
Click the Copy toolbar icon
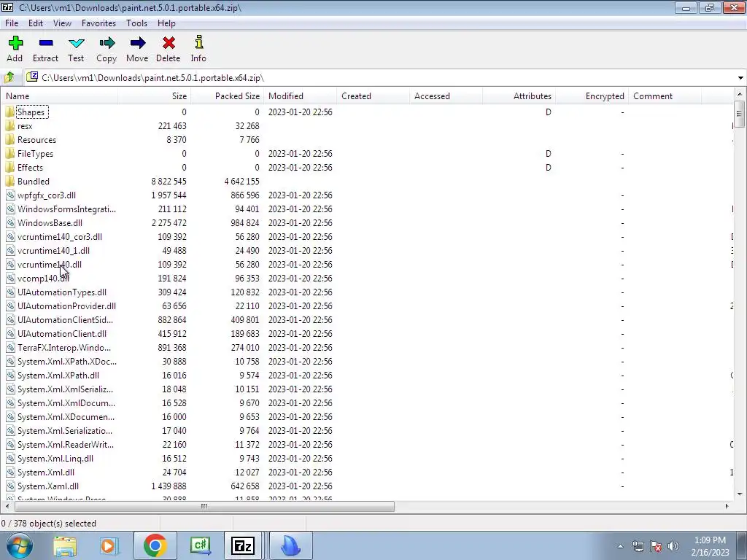pos(107,43)
